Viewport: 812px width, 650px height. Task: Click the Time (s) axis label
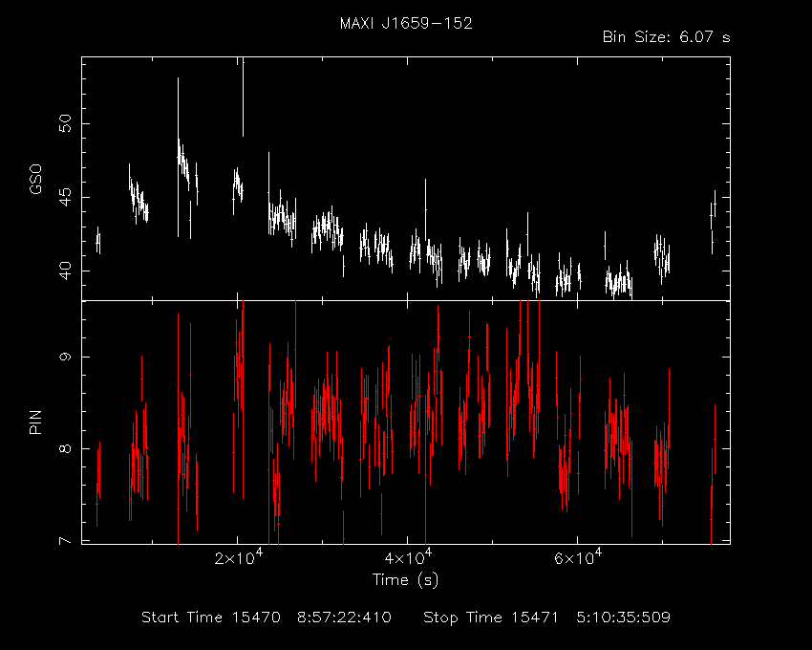coord(405,579)
